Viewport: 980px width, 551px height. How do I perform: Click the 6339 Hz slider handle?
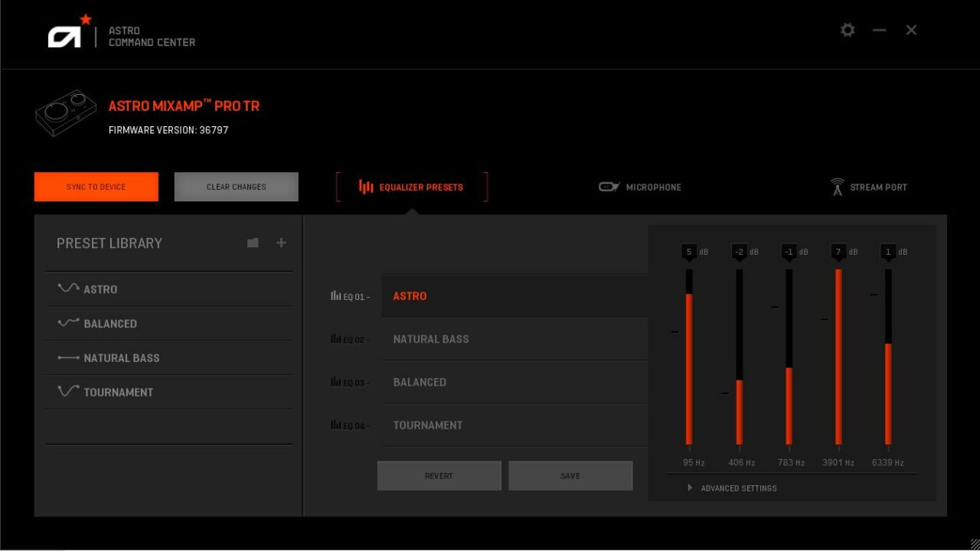[x=887, y=346]
